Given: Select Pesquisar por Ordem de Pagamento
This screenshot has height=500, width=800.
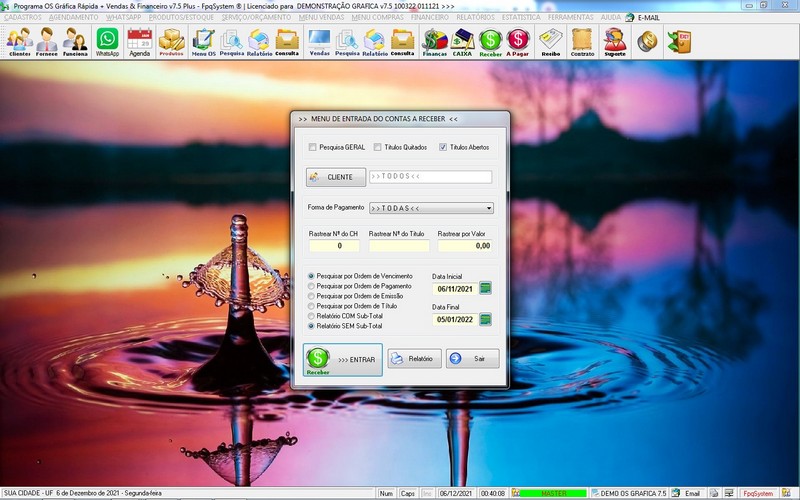Looking at the screenshot, I should click(311, 286).
